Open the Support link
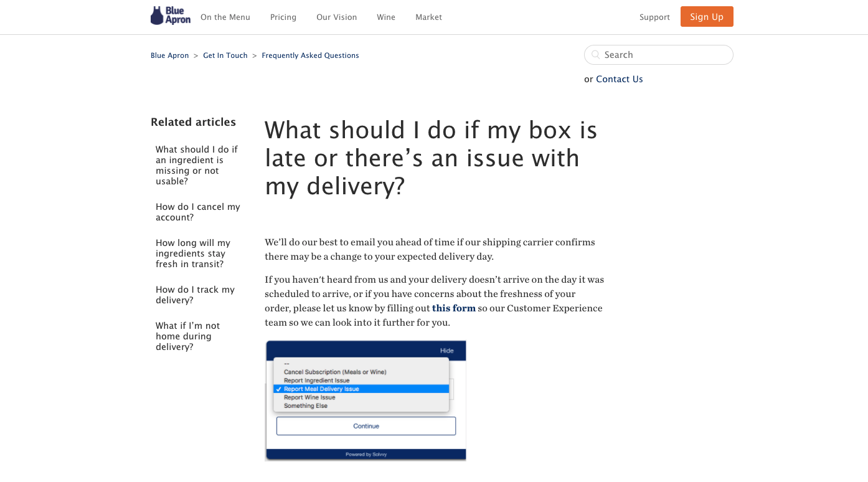The image size is (868, 482). [654, 17]
